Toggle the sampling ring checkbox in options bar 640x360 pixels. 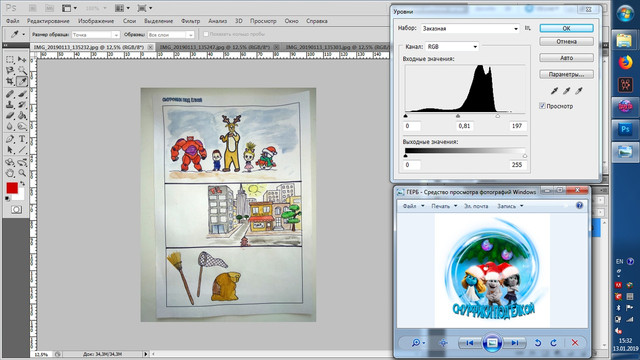point(206,34)
